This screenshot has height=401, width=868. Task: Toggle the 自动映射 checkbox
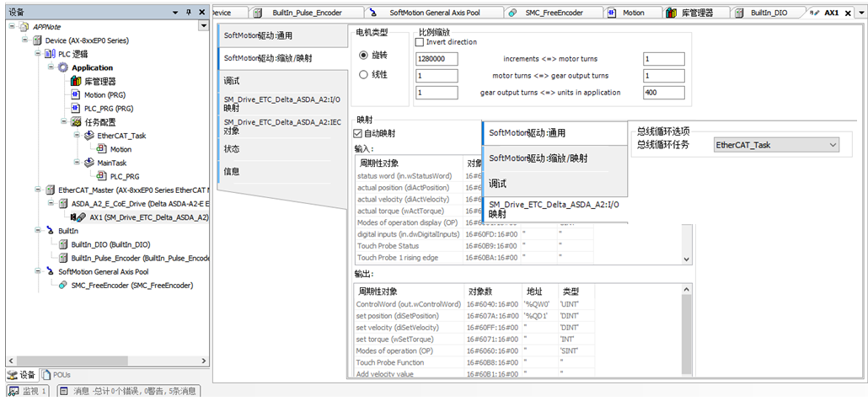357,133
